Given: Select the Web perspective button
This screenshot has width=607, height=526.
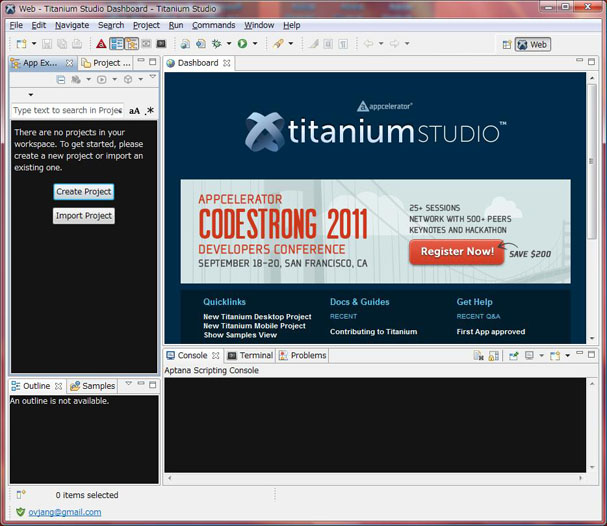Looking at the screenshot, I should click(x=533, y=45).
